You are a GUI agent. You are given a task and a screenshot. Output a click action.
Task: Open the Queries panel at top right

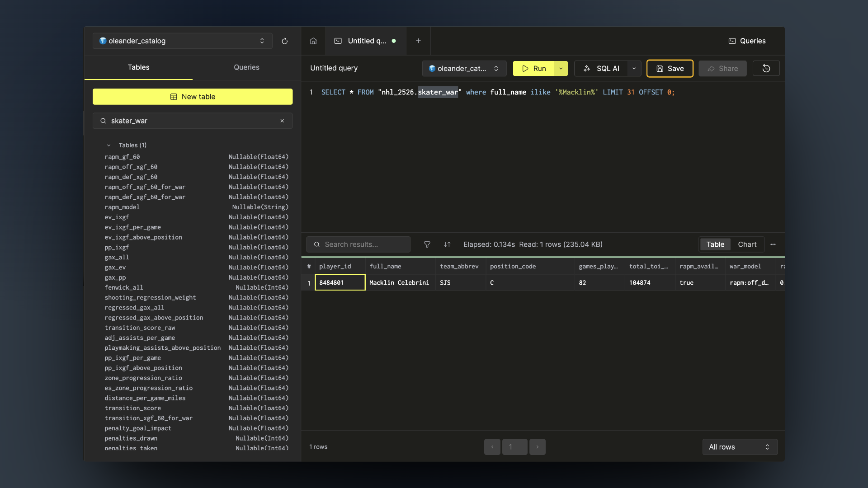pos(747,41)
